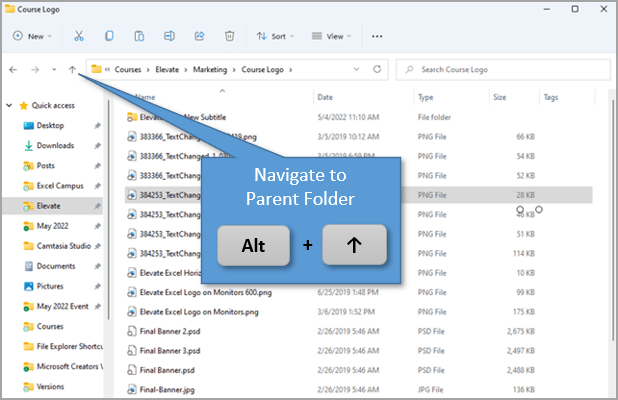The width and height of the screenshot is (618, 400).
Task: Go back with the back arrow
Action: pyautogui.click(x=12, y=70)
